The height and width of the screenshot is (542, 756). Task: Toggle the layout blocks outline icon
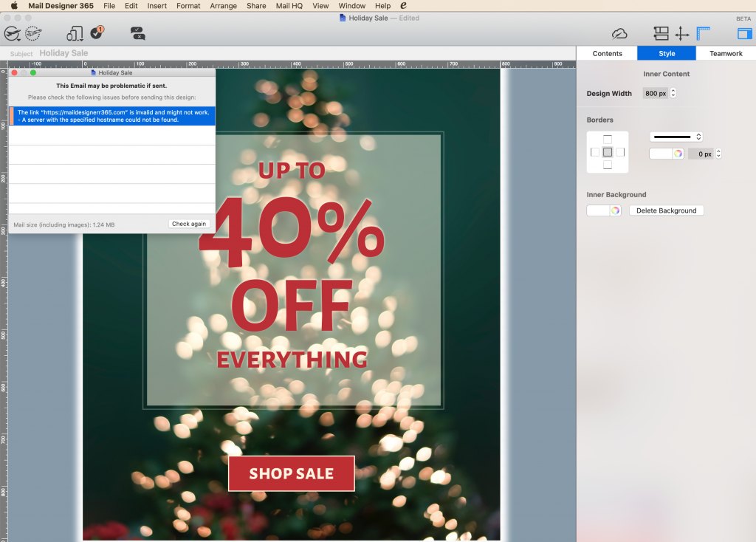click(661, 33)
